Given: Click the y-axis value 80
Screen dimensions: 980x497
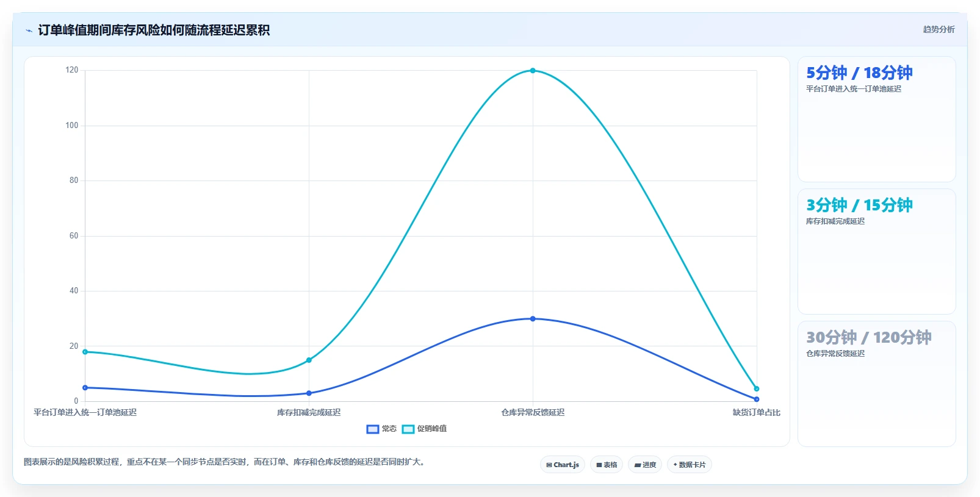Looking at the screenshot, I should (74, 181).
